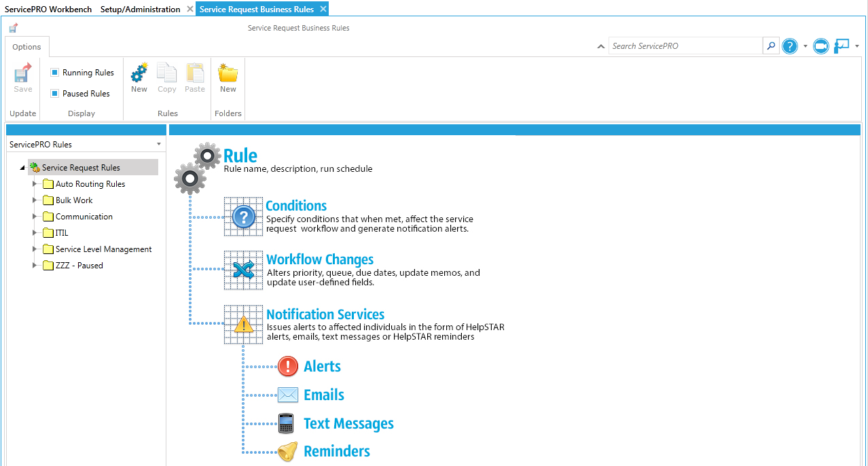Click the Text Messages phone icon

click(x=286, y=423)
